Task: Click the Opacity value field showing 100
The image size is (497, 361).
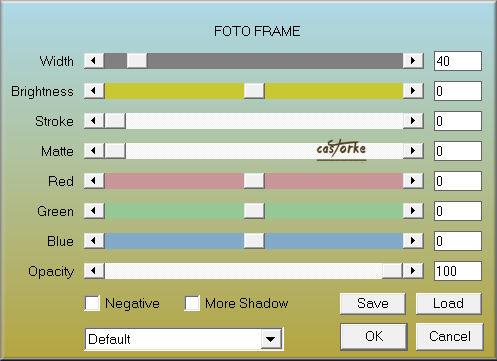Action: tap(458, 271)
